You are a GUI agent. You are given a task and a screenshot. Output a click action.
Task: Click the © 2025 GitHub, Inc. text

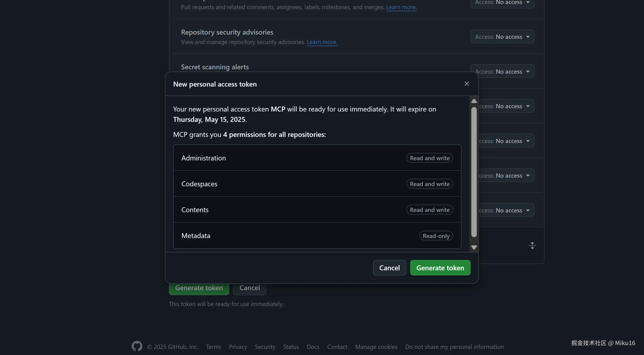pyautogui.click(x=172, y=347)
